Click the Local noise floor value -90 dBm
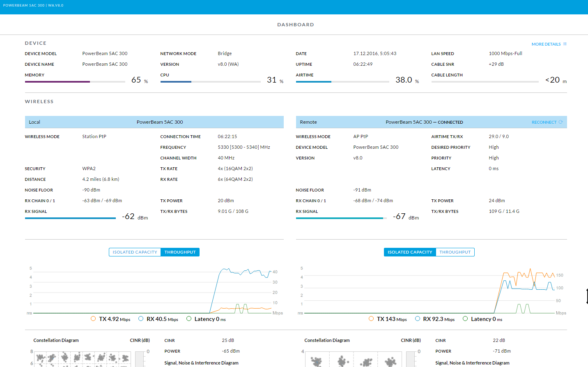The width and height of the screenshot is (588, 367). (91, 190)
